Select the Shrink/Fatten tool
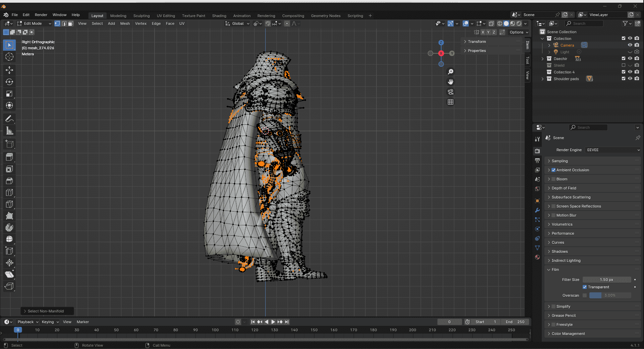644x349 pixels. (x=9, y=263)
